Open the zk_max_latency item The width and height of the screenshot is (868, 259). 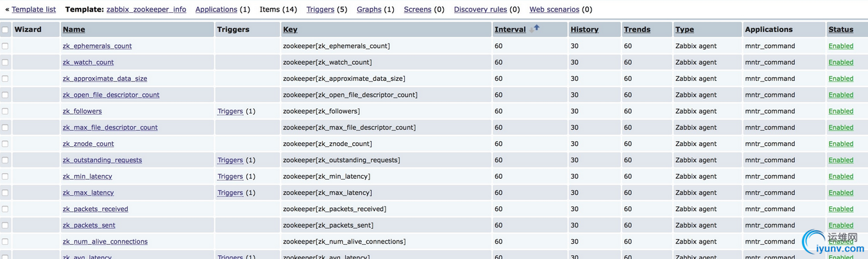coord(89,193)
